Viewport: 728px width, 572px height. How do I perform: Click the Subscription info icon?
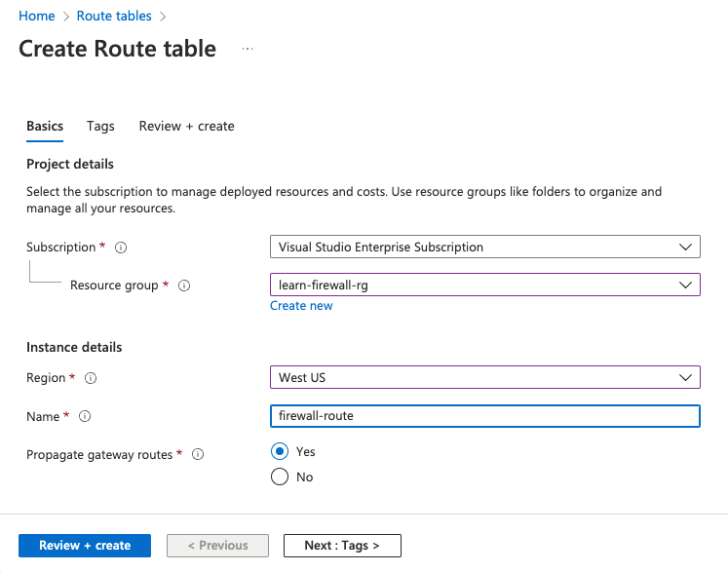121,248
